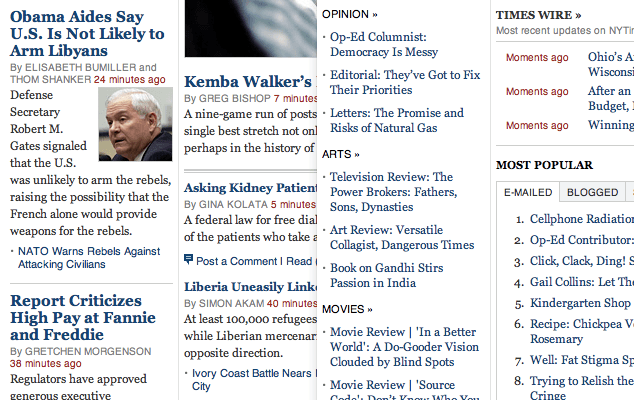Switch to the BLOGGED tab
634x400 pixels.
pyautogui.click(x=592, y=192)
